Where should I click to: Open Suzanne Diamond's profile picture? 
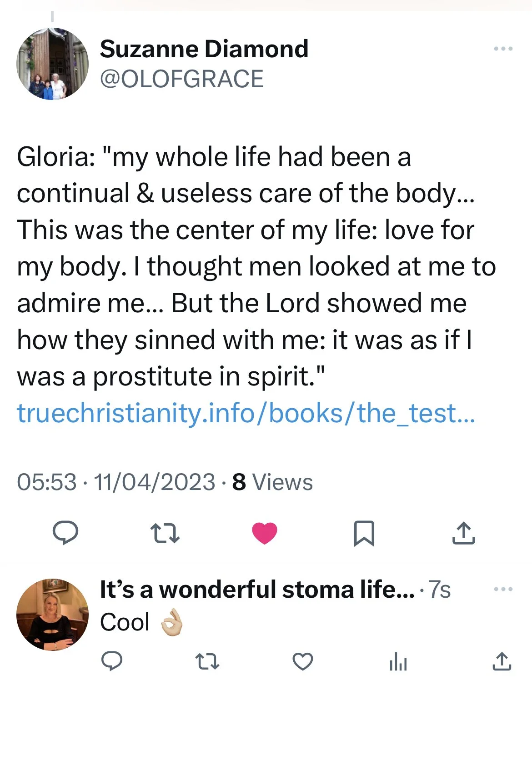tap(52, 64)
